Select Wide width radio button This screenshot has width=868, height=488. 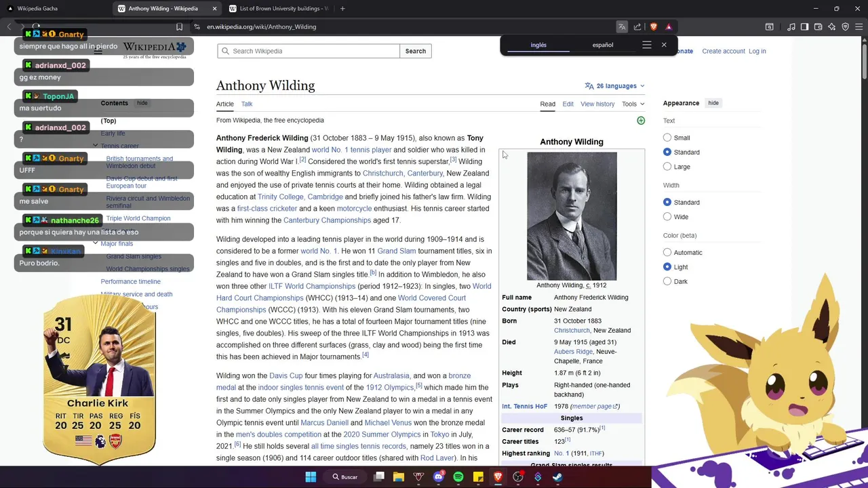click(x=667, y=217)
